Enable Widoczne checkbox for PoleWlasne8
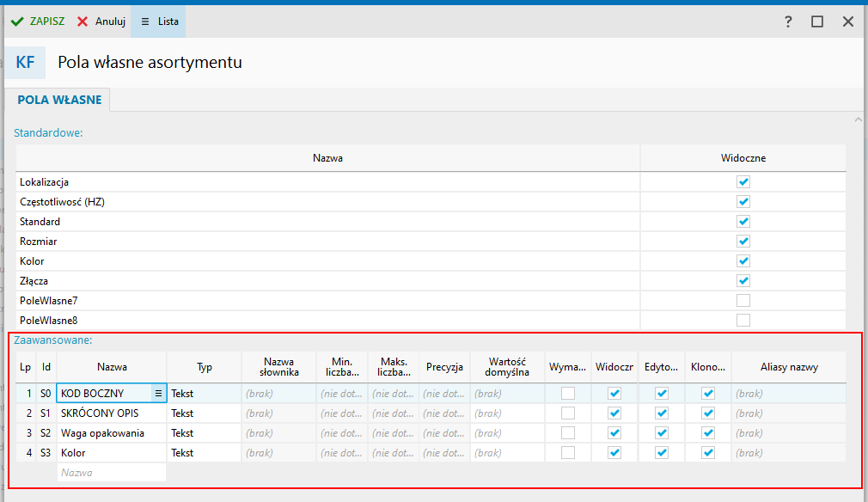 click(x=743, y=321)
